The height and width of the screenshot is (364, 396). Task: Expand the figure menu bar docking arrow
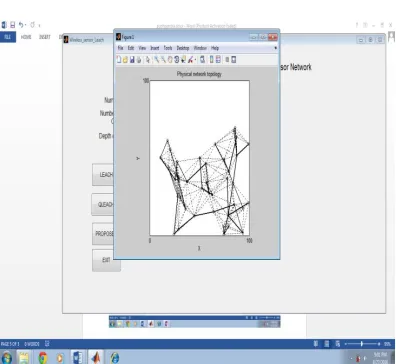(275, 48)
